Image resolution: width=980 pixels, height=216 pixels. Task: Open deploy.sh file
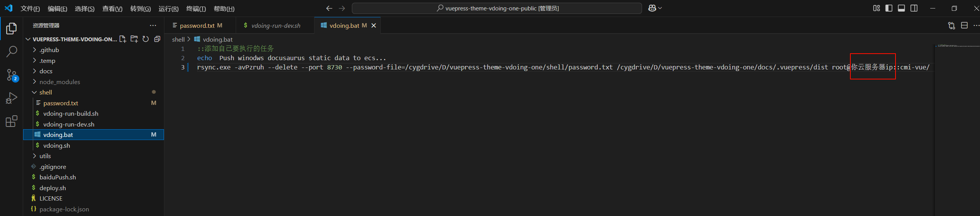[x=93, y=188]
